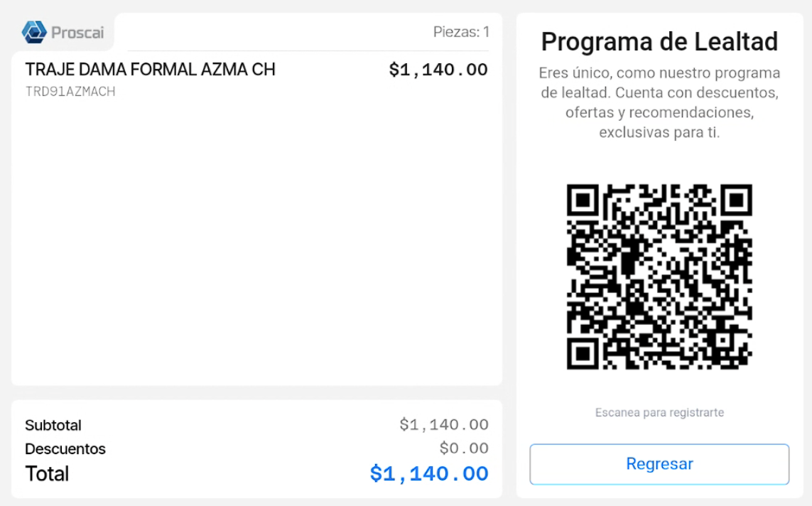This screenshot has height=506, width=812.
Task: Click the Proscai hexagon logo icon
Action: tap(34, 32)
